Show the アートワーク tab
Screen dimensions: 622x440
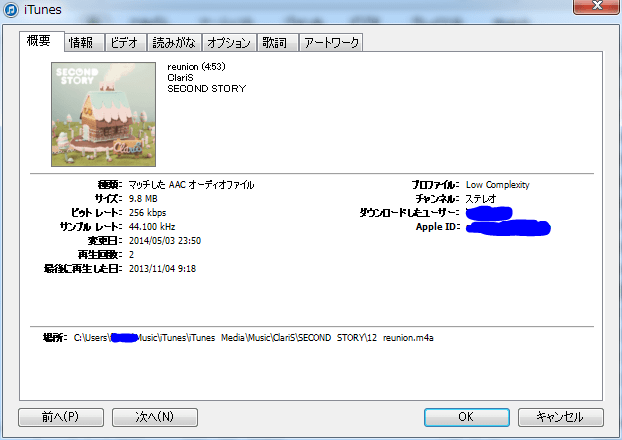click(331, 42)
